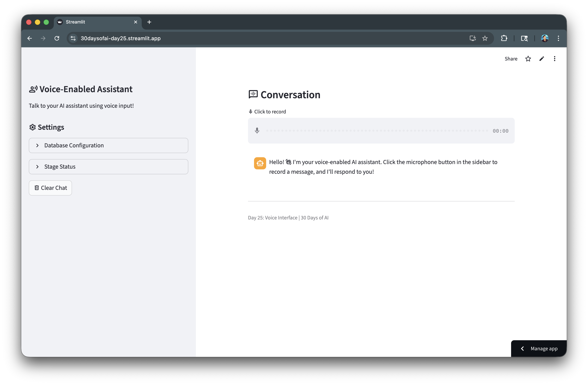Click the install app icon in the address bar

click(473, 38)
